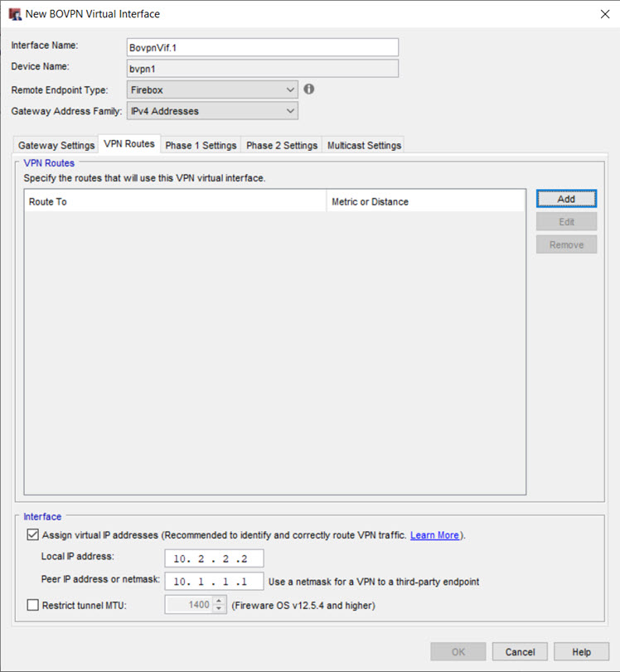Click the info icon beside Remote Endpoint Type

(x=308, y=89)
